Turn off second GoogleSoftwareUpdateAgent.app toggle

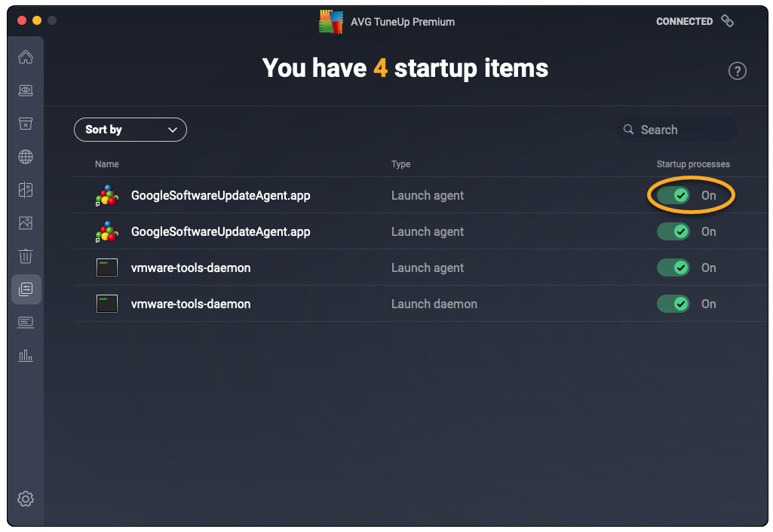pyautogui.click(x=673, y=231)
